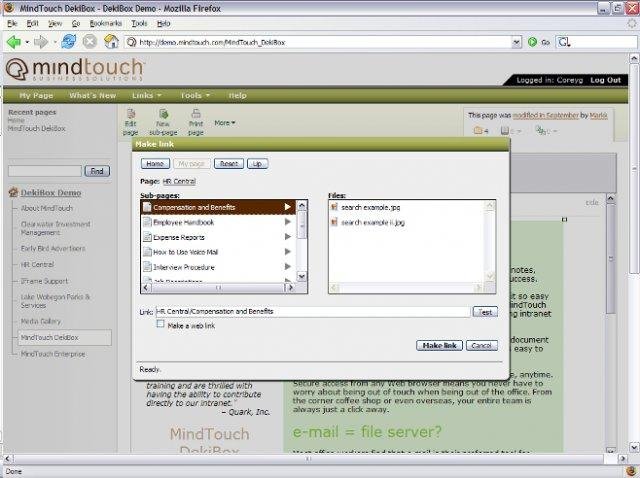Click the Find button in the sidebar
This screenshot has width=640, height=478.
[x=97, y=171]
